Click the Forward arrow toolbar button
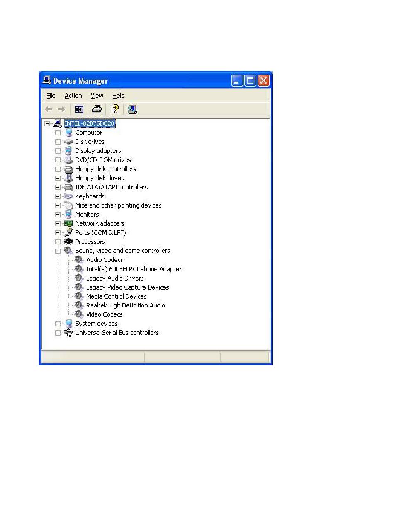The height and width of the screenshot is (532, 394). click(x=61, y=109)
